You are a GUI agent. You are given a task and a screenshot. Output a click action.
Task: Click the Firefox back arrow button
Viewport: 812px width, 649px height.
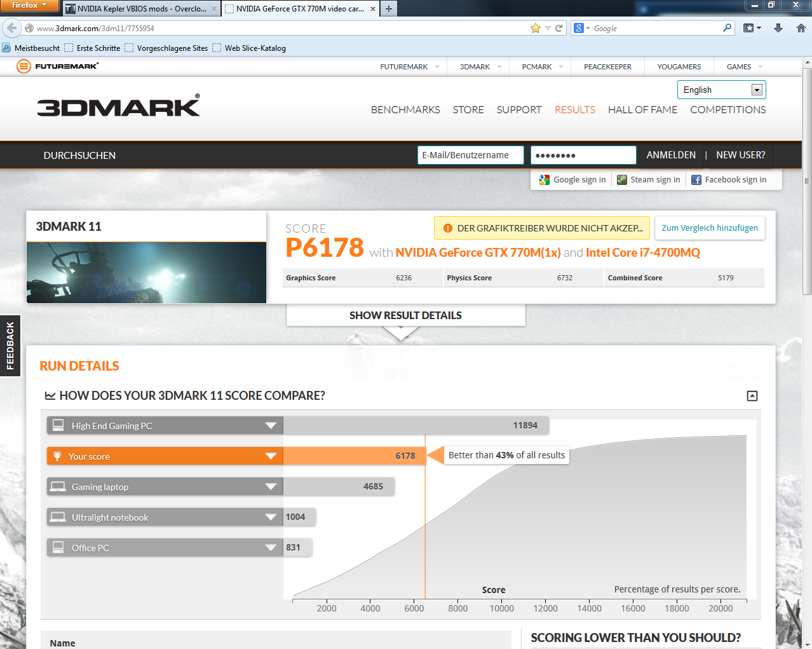click(x=12, y=28)
